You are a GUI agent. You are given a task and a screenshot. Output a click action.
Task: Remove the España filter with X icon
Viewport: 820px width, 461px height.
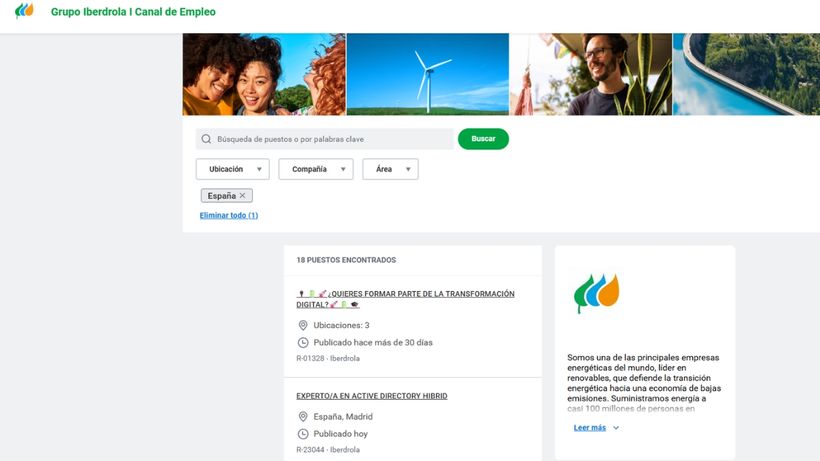click(242, 196)
